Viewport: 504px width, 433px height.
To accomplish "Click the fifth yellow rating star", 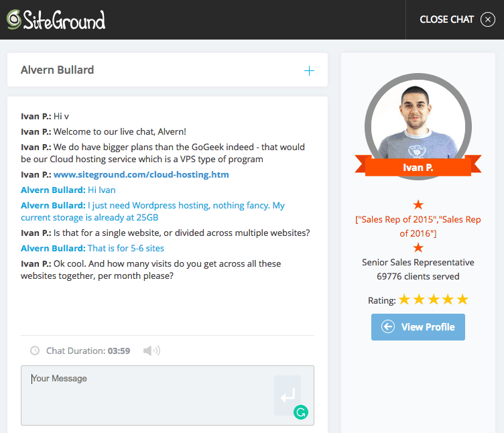I will (462, 300).
